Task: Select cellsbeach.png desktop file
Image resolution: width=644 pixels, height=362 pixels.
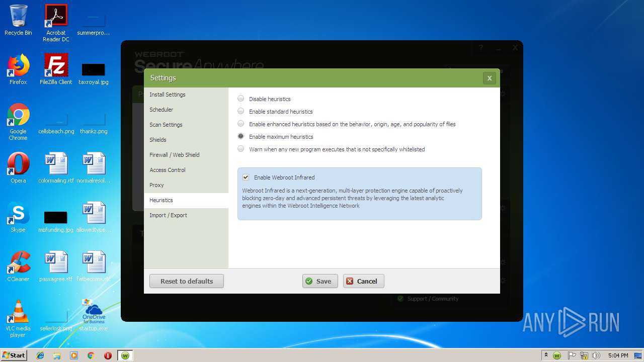Action: (56, 124)
